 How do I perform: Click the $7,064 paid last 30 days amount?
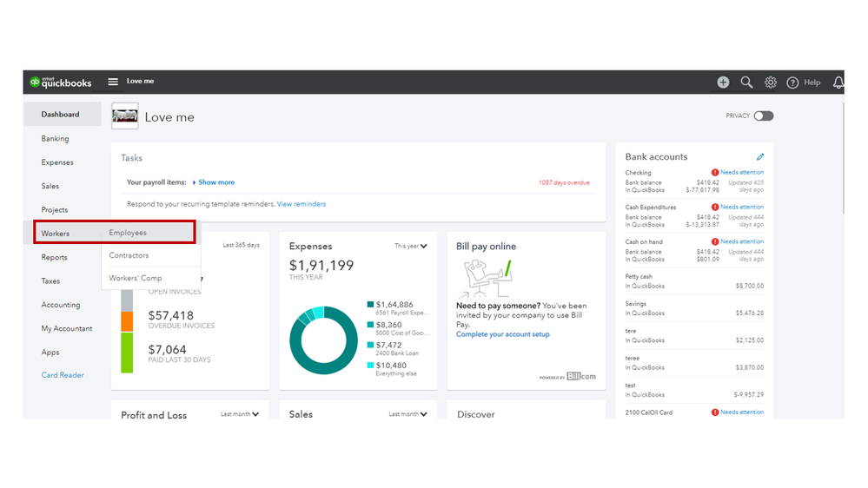(167, 350)
